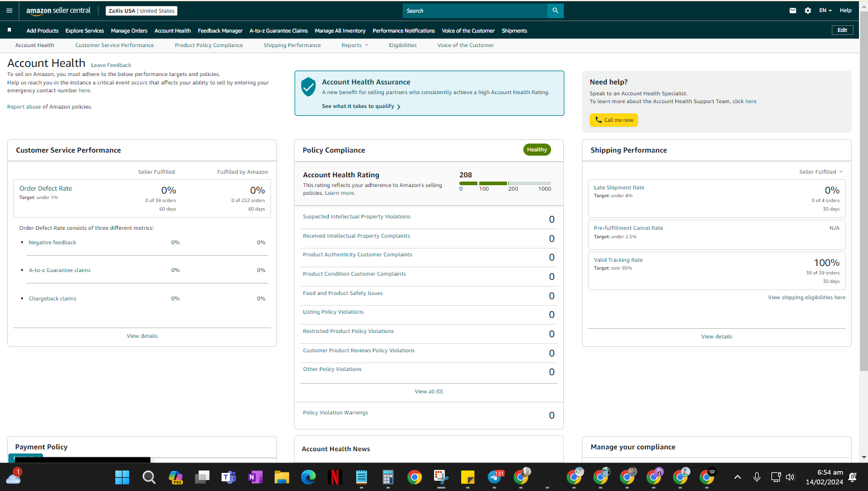Screen dimensions: 868x491
Task: Click See what it takes to qualify
Action: pyautogui.click(x=361, y=106)
